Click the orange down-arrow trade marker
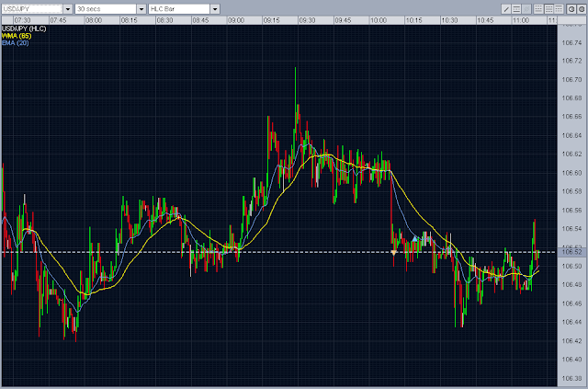The width and height of the screenshot is (588, 389). (394, 253)
